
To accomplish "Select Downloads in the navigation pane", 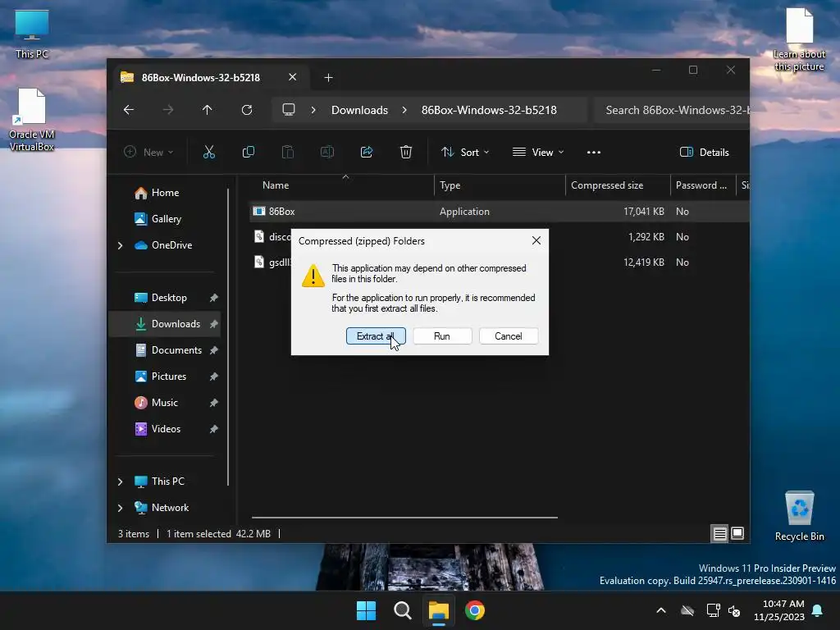I will click(164, 324).
